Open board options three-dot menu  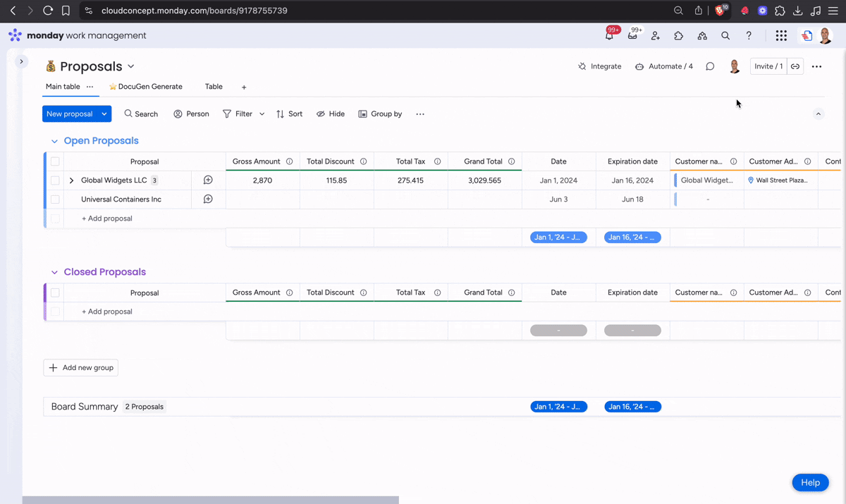point(816,66)
